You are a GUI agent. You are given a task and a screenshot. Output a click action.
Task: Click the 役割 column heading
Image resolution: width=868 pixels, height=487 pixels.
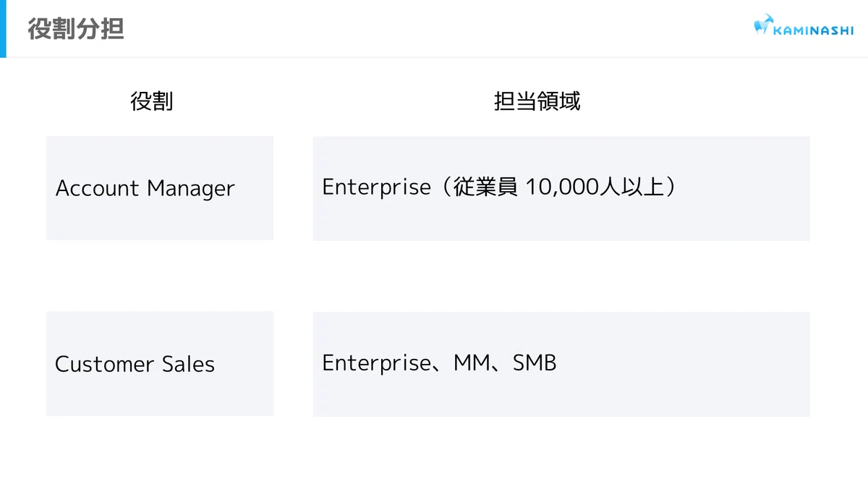tap(152, 101)
